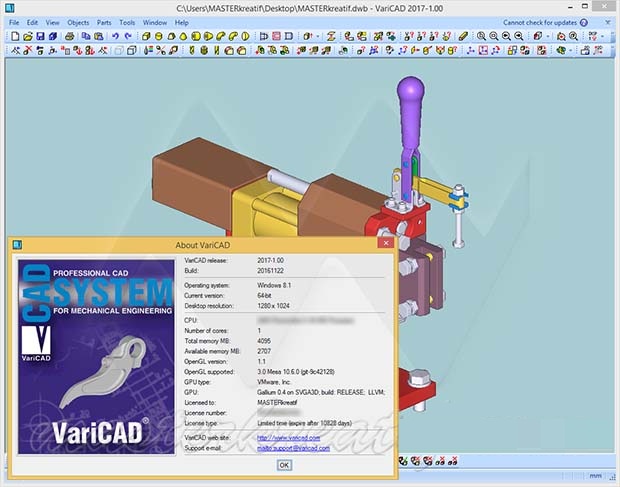This screenshot has width=620, height=487.
Task: Click the 'MASTERkreatif' licensed-to value
Action: tap(277, 402)
